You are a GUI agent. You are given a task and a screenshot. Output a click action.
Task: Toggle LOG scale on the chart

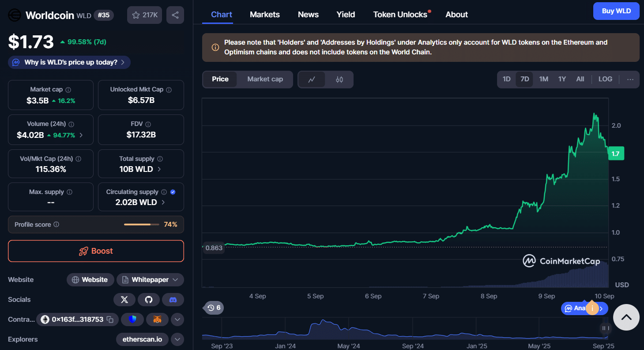[x=605, y=79]
